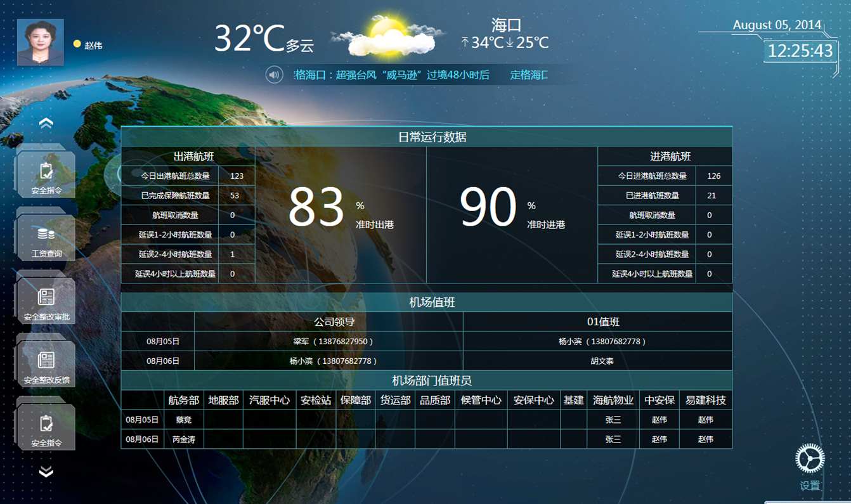This screenshot has width=851, height=504.
Task: Click the 设置 label under the gear
Action: (x=810, y=486)
